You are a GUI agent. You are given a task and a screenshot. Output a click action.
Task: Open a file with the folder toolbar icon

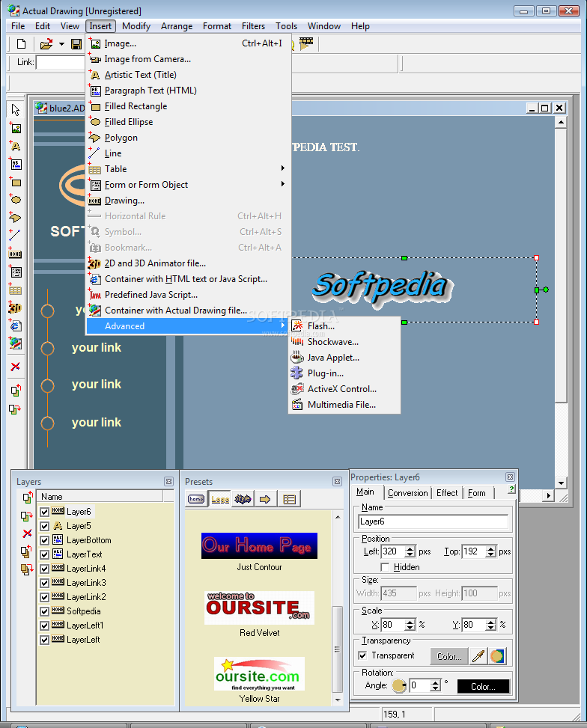click(x=46, y=44)
